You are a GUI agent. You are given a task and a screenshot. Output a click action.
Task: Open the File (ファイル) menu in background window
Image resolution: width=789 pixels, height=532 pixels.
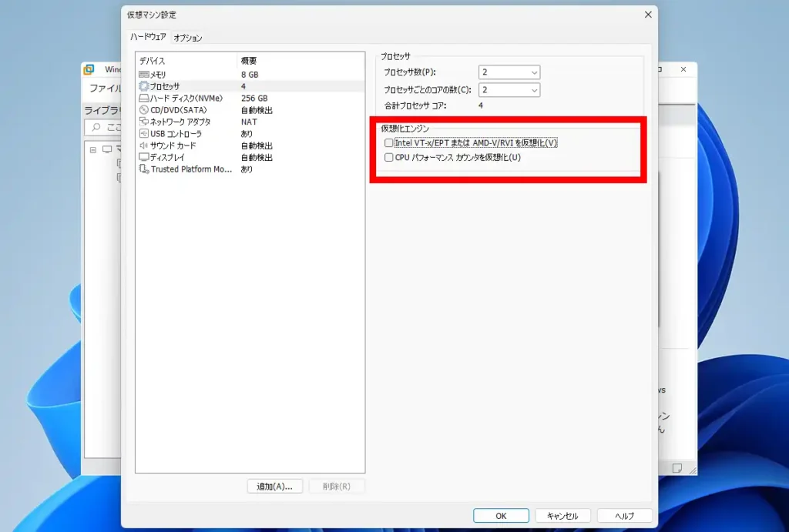(105, 89)
